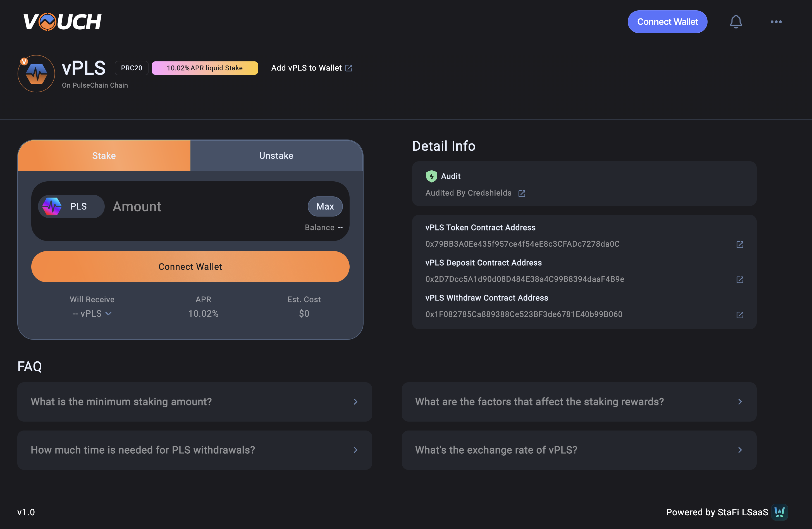Expand 'How much time is needed for PLS withdrawals?'
Image resolution: width=812 pixels, height=529 pixels.
[x=194, y=450]
